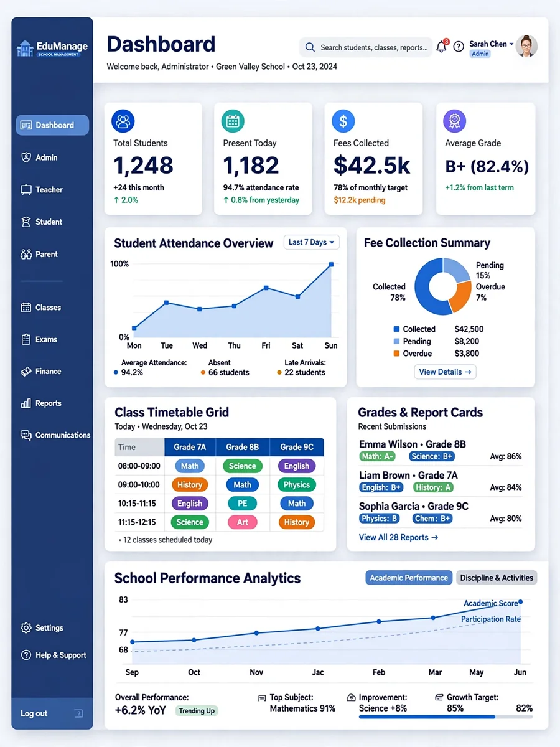
Task: Expand the Sarah Chen account dropdown
Action: coord(511,44)
